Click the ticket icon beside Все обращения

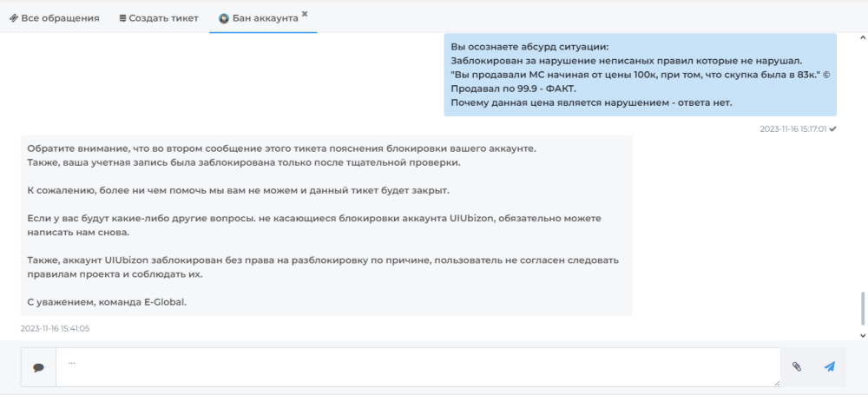(x=14, y=18)
